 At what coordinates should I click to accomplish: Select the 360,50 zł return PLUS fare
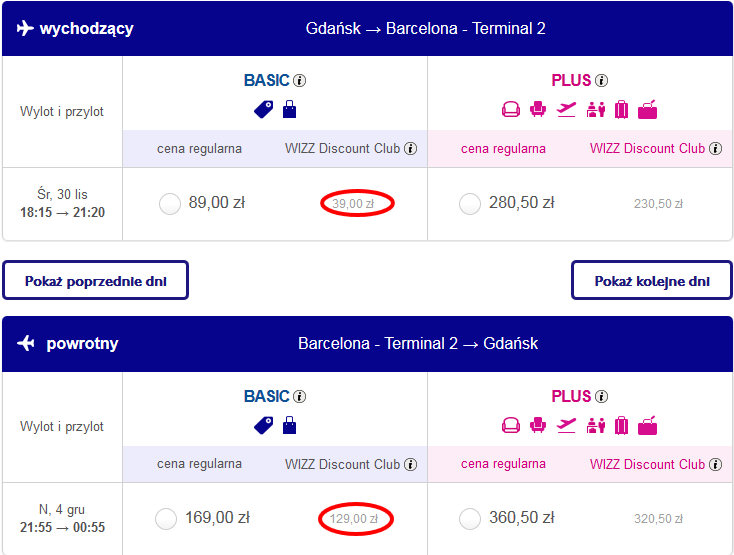[x=470, y=518]
